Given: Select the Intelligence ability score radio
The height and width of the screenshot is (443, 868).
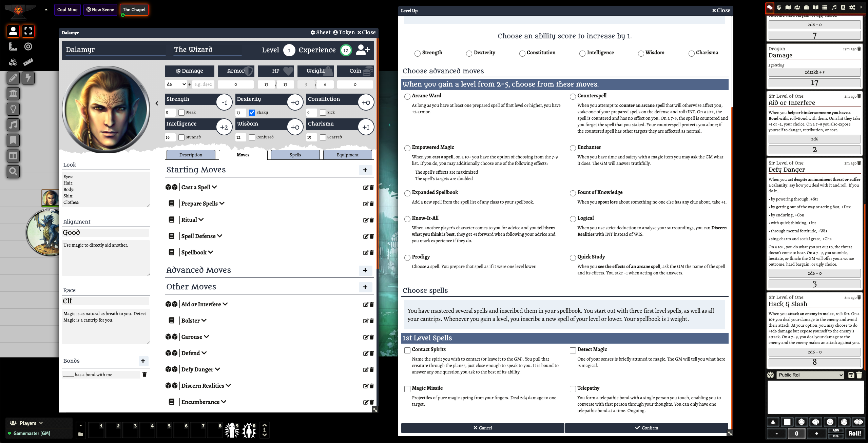Looking at the screenshot, I should click(582, 53).
